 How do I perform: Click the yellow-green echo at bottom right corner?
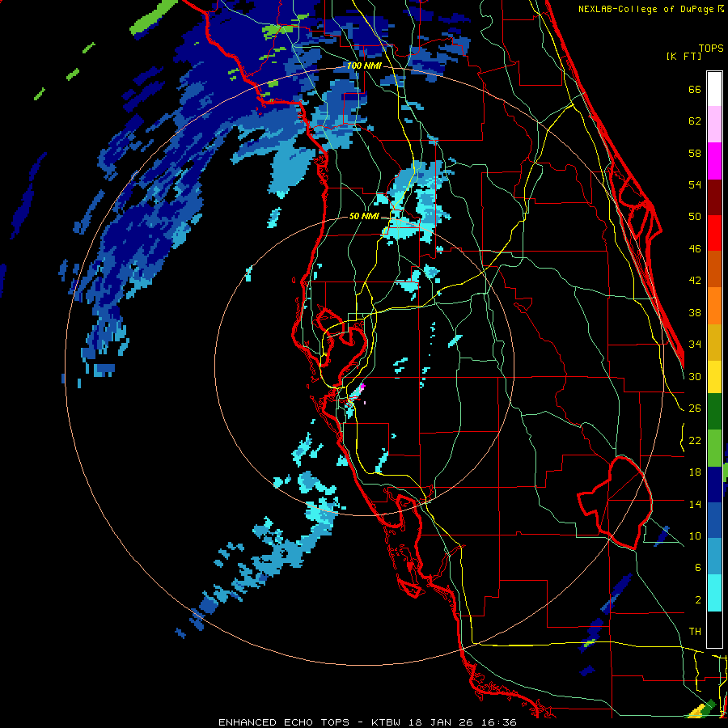[702, 709]
